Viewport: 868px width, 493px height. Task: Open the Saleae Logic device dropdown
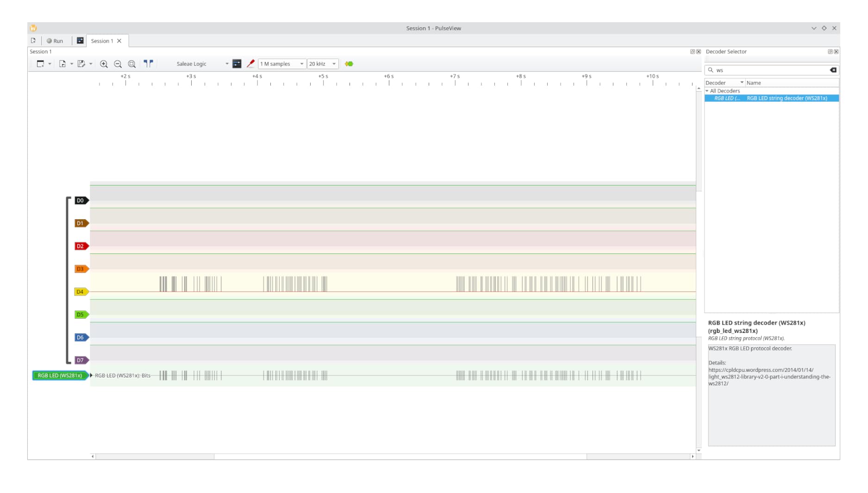[227, 64]
